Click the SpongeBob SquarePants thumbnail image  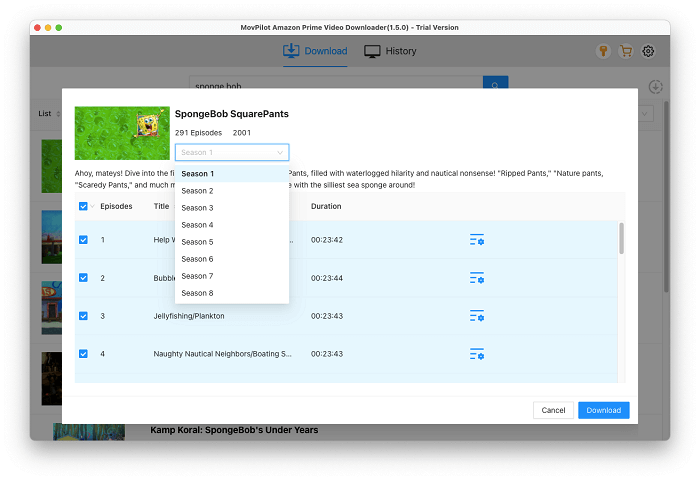click(122, 133)
